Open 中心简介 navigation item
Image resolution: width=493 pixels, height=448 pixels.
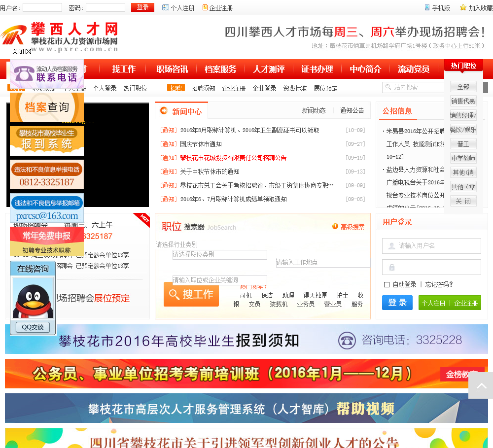(x=365, y=69)
